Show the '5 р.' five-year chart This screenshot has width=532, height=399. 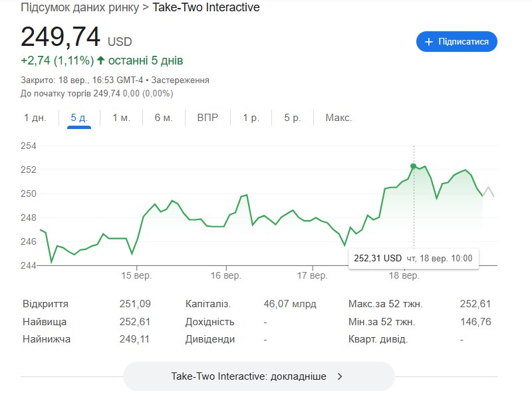(293, 118)
